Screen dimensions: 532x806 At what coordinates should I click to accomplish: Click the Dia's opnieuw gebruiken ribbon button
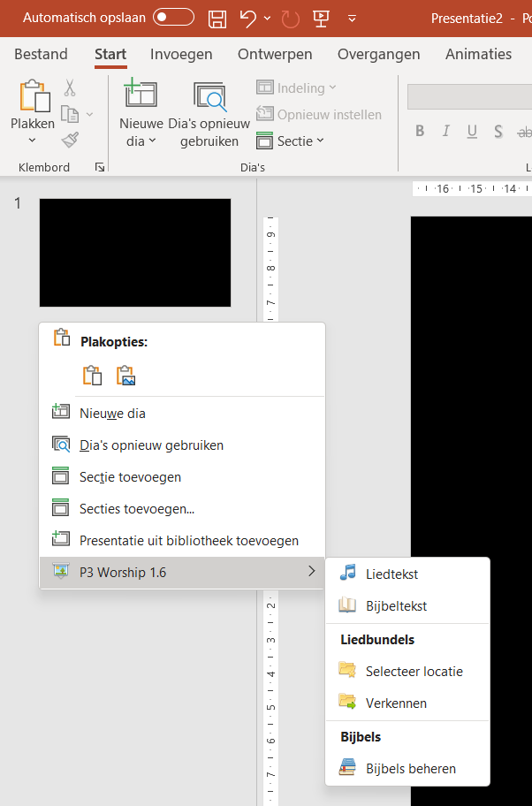pos(209,116)
